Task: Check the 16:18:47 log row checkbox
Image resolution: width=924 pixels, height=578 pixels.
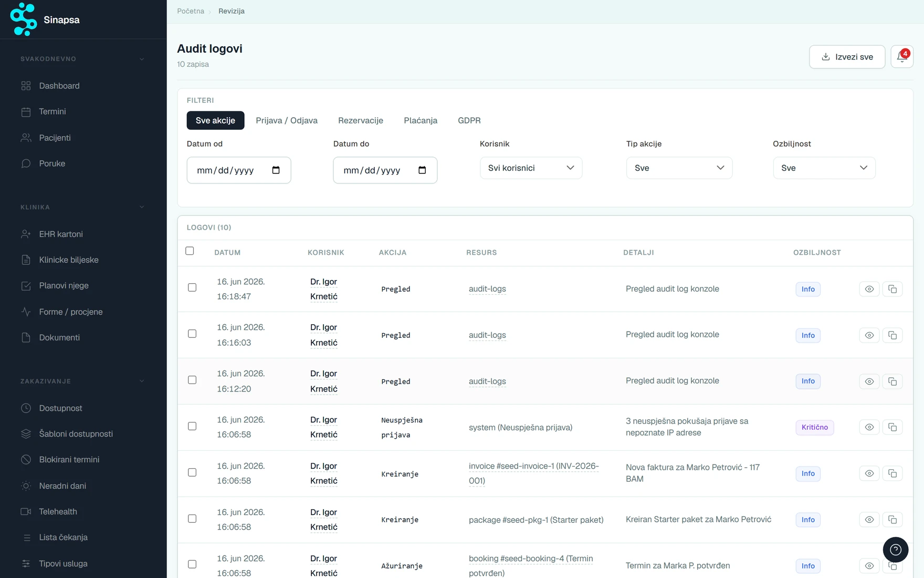Action: click(192, 287)
